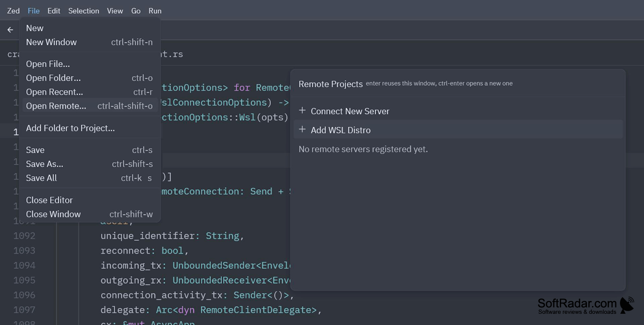This screenshot has height=325, width=644.
Task: Select Save All in File menu
Action: (x=90, y=178)
